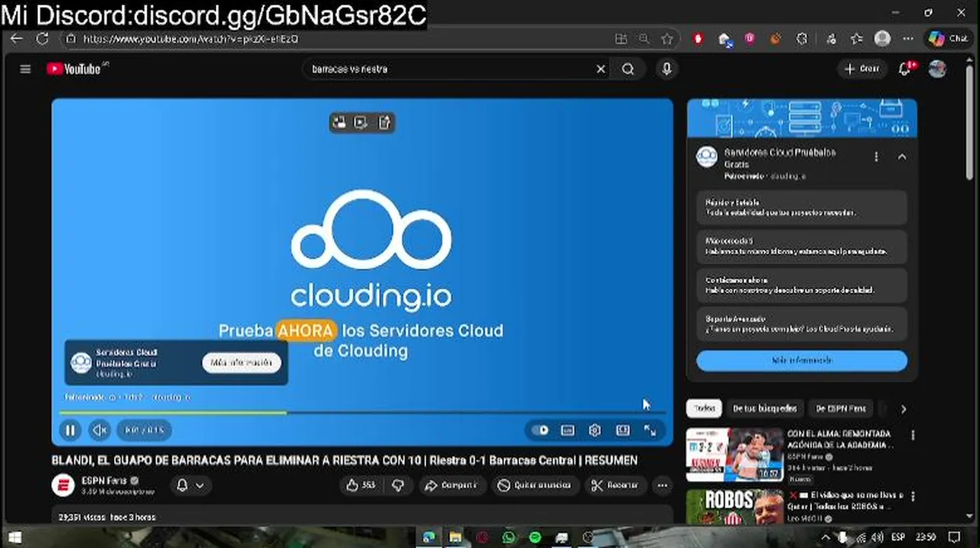
Task: Clear the search box with the X
Action: click(601, 69)
